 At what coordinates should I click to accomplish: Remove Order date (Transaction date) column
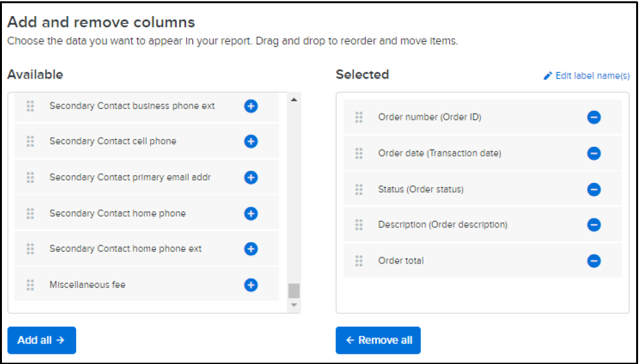(594, 153)
